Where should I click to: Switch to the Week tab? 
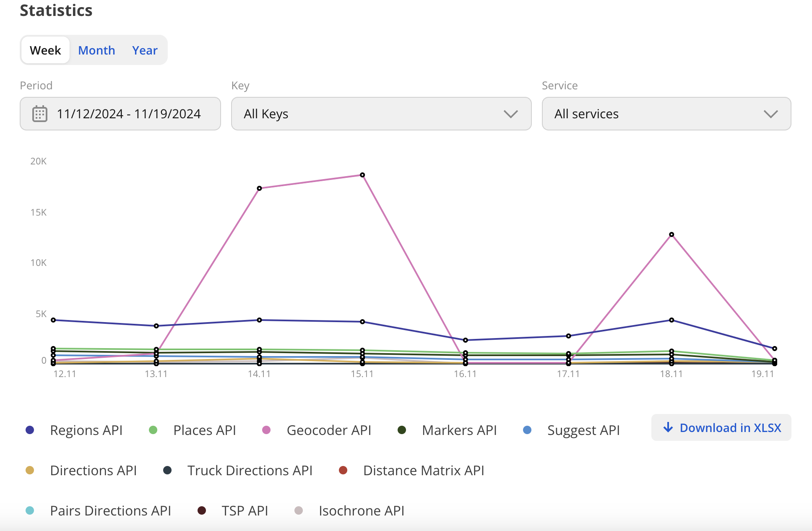pyautogui.click(x=45, y=50)
